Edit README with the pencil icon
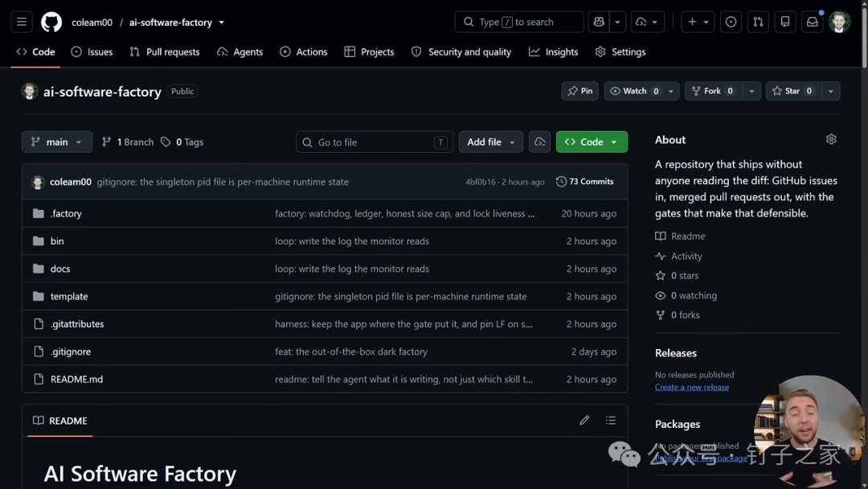Image resolution: width=868 pixels, height=489 pixels. 584,421
